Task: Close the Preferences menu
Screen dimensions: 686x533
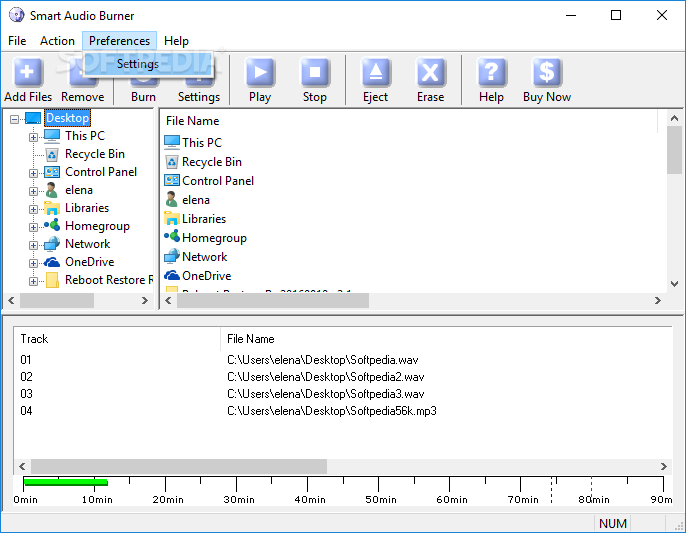Action: pos(119,41)
